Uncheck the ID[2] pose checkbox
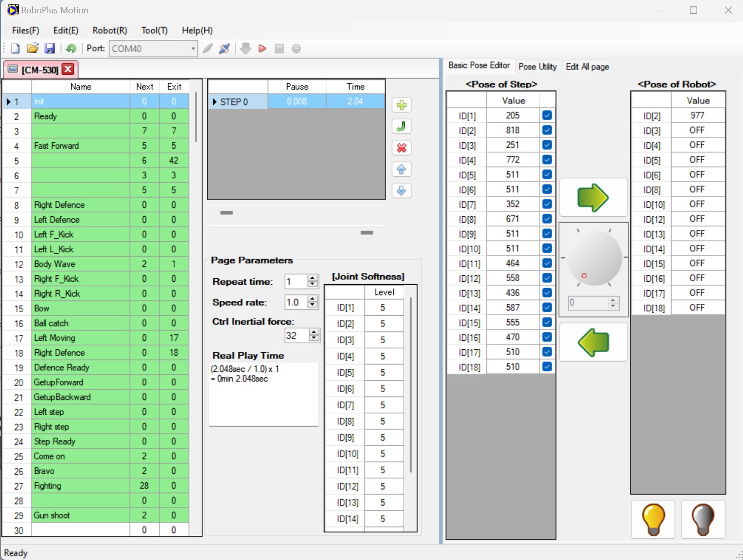Screen dimensions: 743x560 [x=547, y=130]
